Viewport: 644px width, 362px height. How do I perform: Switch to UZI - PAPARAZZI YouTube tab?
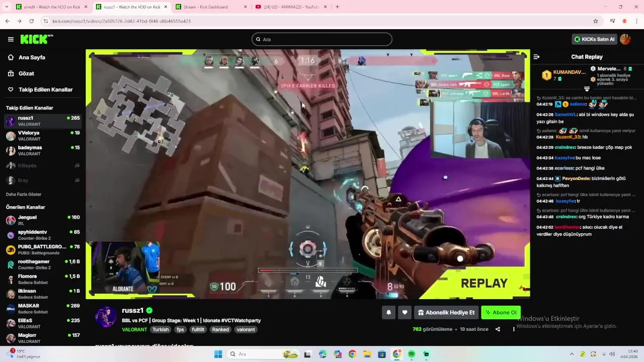tap(290, 7)
